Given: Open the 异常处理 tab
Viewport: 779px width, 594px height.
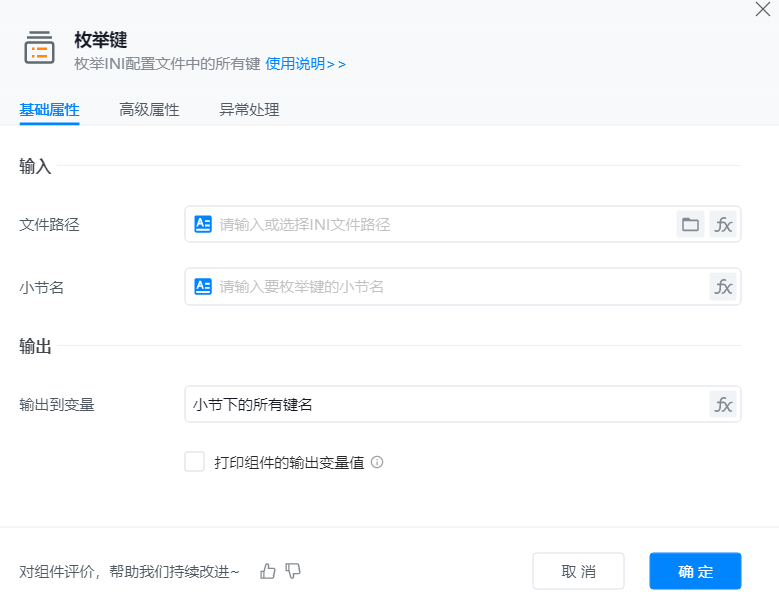Looking at the screenshot, I should 249,110.
